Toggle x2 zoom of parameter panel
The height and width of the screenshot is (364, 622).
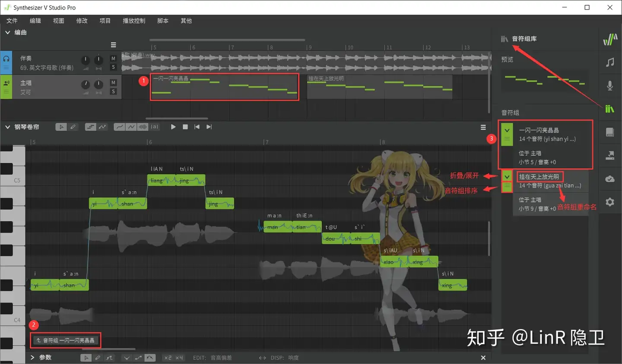click(x=168, y=358)
